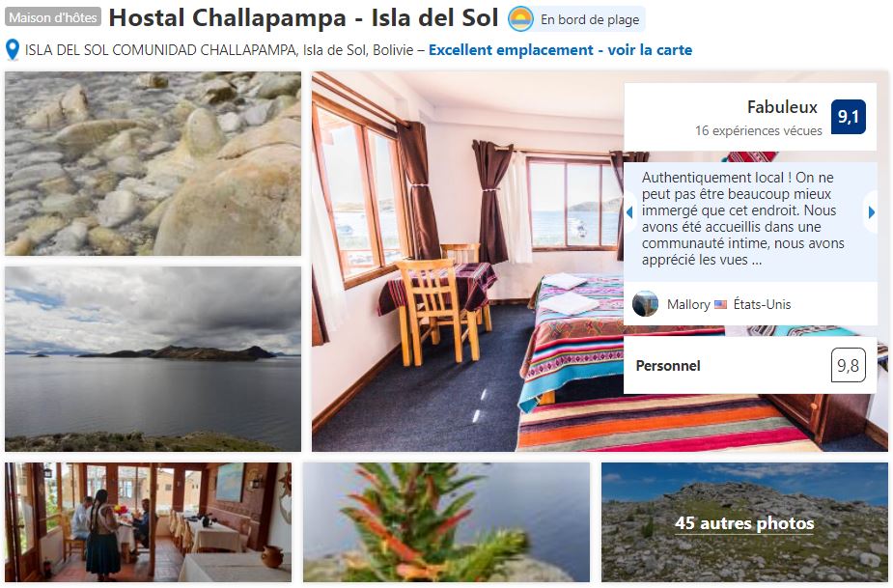Click the 'Maison d'hôtes' property type tag
893x588 pixels.
coord(53,17)
